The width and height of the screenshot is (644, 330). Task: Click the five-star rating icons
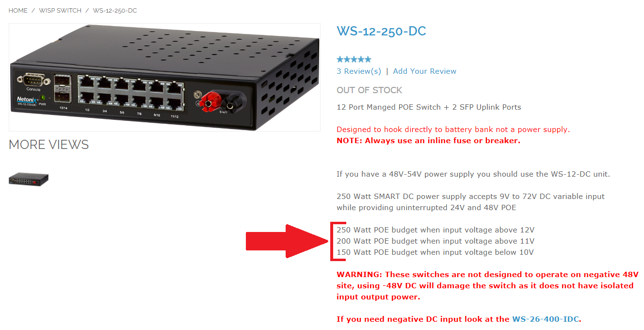click(354, 59)
